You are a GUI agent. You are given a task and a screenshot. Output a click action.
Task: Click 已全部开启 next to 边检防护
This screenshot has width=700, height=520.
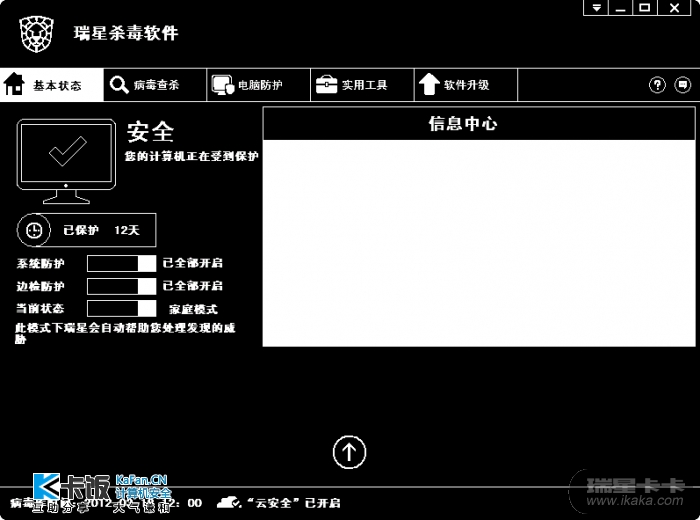pyautogui.click(x=192, y=286)
